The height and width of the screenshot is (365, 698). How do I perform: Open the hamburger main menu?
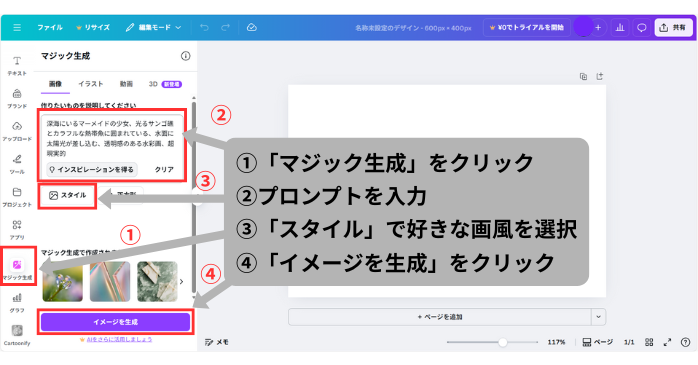coord(17,28)
